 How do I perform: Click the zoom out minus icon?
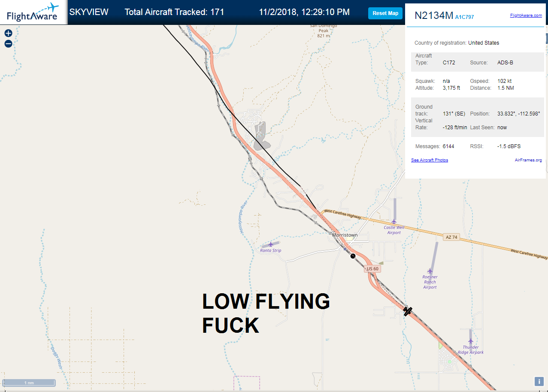click(8, 43)
